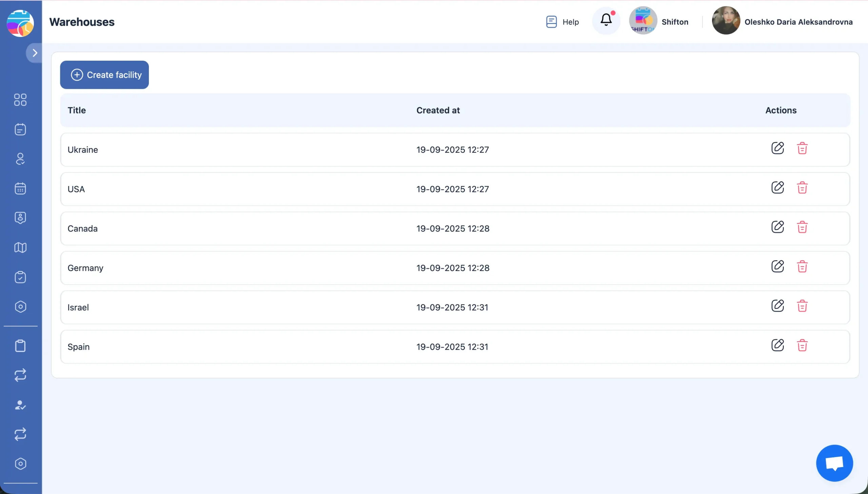Viewport: 868px width, 494px height.
Task: Open the Help link
Action: (562, 22)
